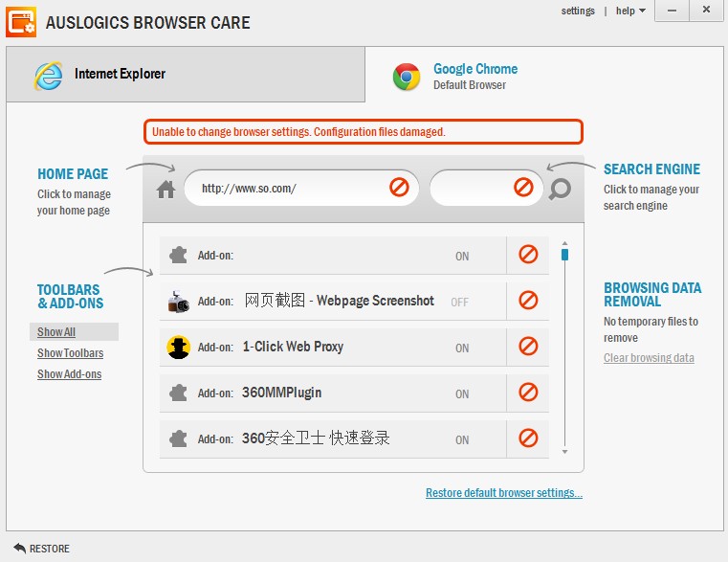Click the block icon in home page field
This screenshot has height=562, width=728.
pos(399,188)
